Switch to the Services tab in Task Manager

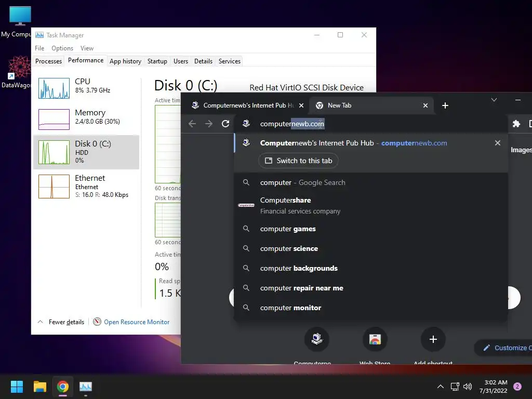pyautogui.click(x=229, y=61)
